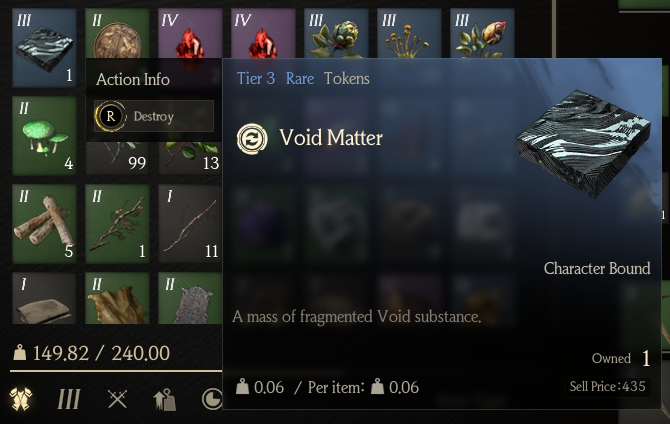Open the weight sorting filter icon

point(165,399)
